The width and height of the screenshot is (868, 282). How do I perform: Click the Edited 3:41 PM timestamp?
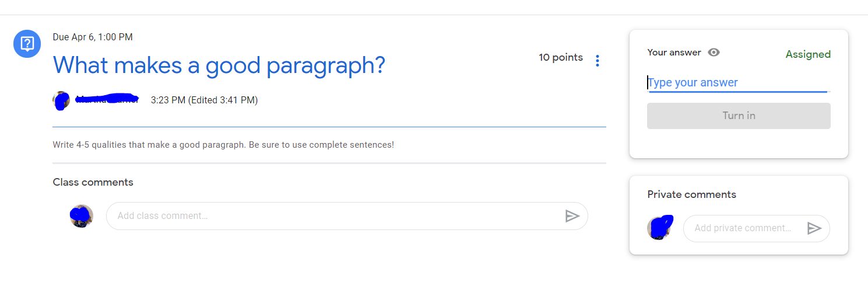223,100
